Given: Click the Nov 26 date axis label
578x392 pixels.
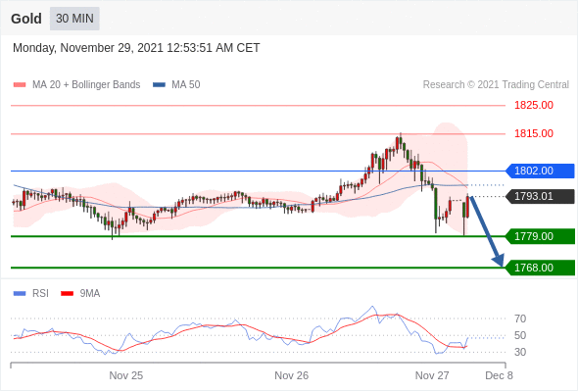Looking at the screenshot, I should tap(292, 375).
